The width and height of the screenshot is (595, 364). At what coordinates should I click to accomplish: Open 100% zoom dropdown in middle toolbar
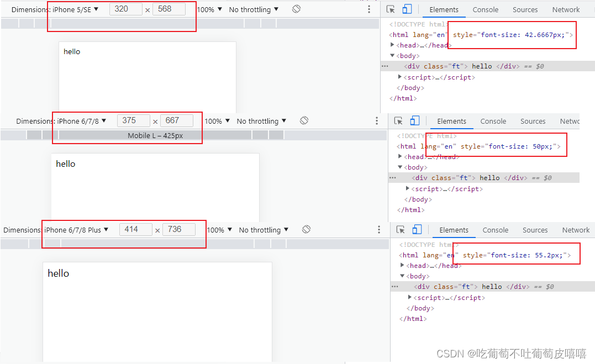[218, 121]
